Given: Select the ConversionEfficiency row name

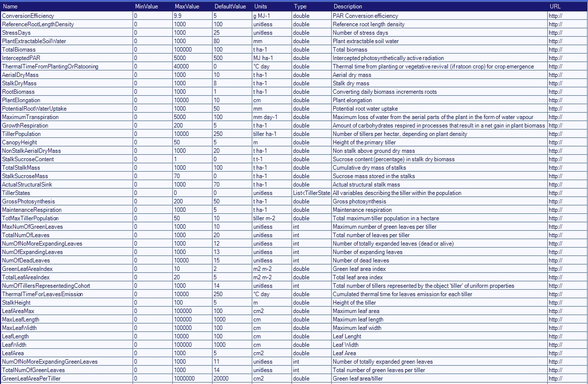Looking at the screenshot, I should click(x=67, y=16).
